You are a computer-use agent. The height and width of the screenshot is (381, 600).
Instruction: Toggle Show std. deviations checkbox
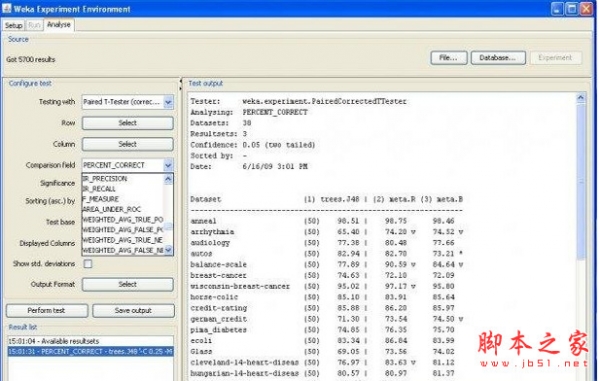(x=88, y=264)
